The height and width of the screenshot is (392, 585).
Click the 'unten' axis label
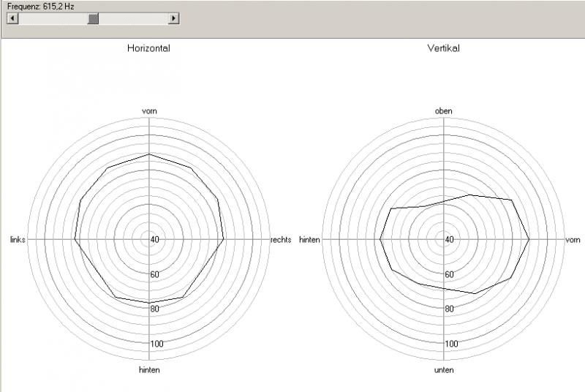coord(443,370)
